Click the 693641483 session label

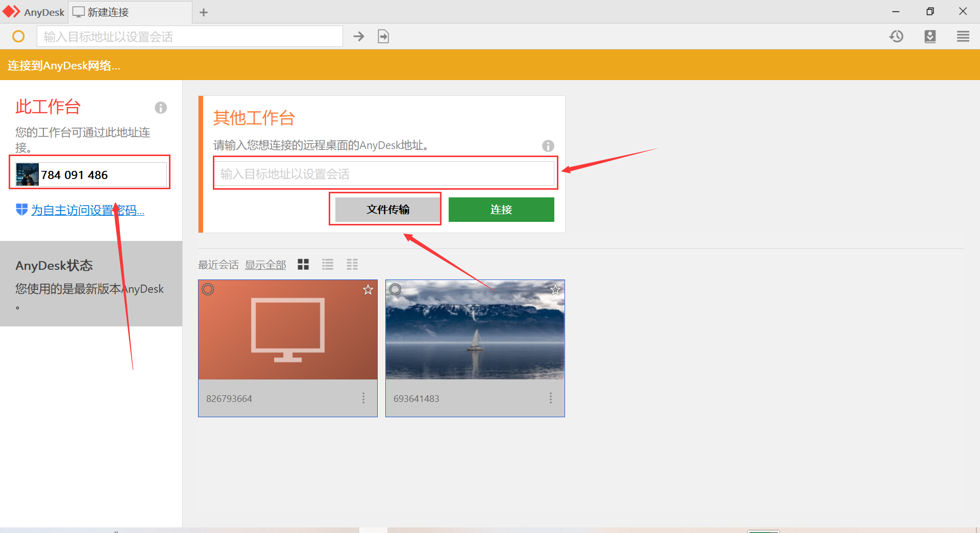(x=416, y=399)
